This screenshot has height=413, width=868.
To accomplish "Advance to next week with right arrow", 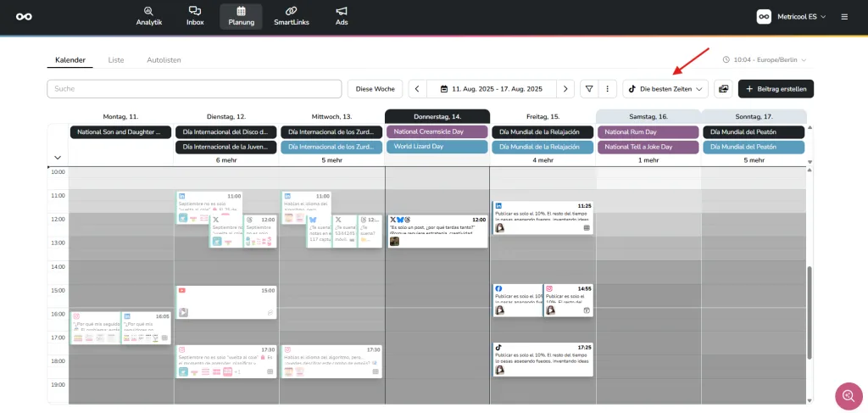I will 565,89.
